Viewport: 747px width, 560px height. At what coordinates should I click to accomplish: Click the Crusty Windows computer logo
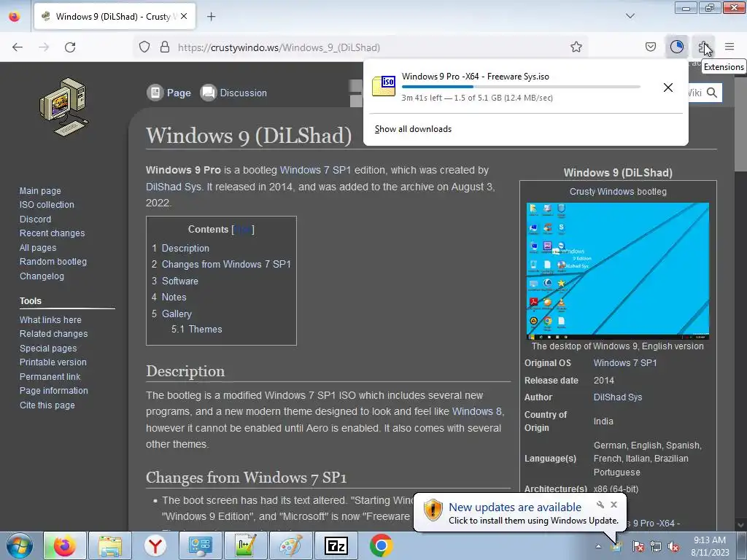tap(64, 107)
